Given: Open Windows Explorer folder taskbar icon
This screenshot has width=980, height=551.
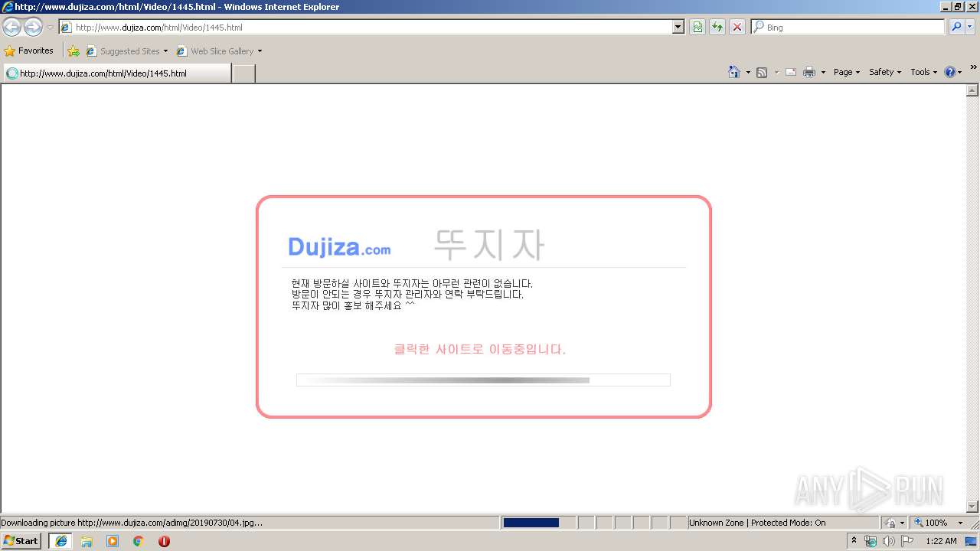Looking at the screenshot, I should 87,541.
